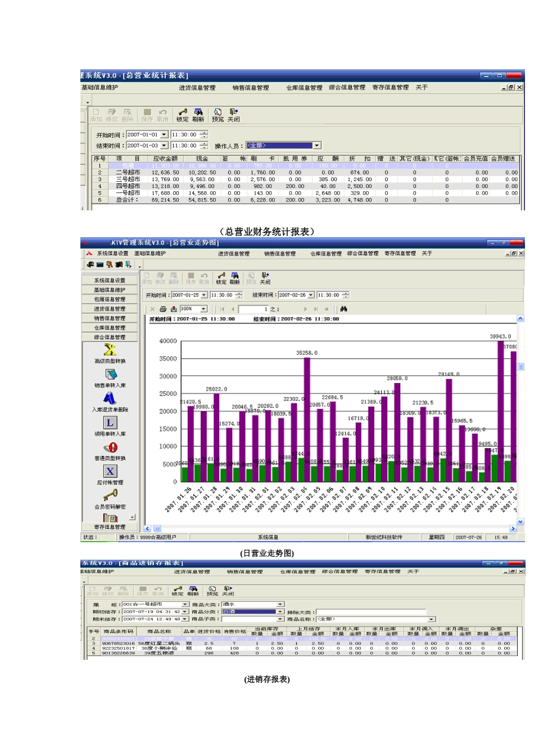534x756 pixels.
Task: Click the 寄存信息管理 sidebar button
Action: tap(110, 527)
